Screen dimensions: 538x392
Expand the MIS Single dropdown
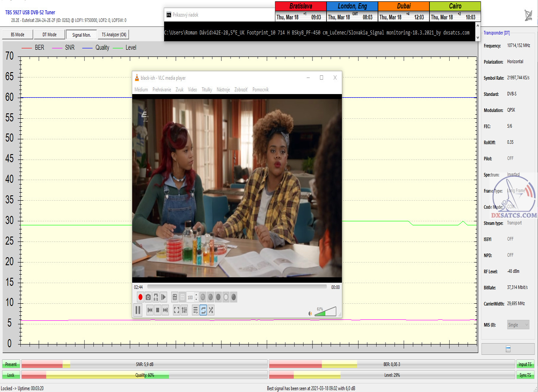518,325
